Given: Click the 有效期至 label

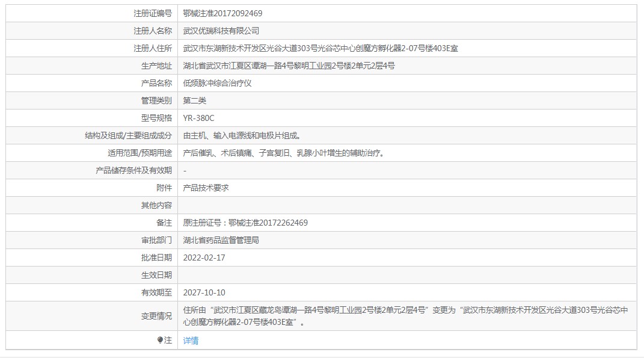Looking at the screenshot, I should click(x=156, y=292).
